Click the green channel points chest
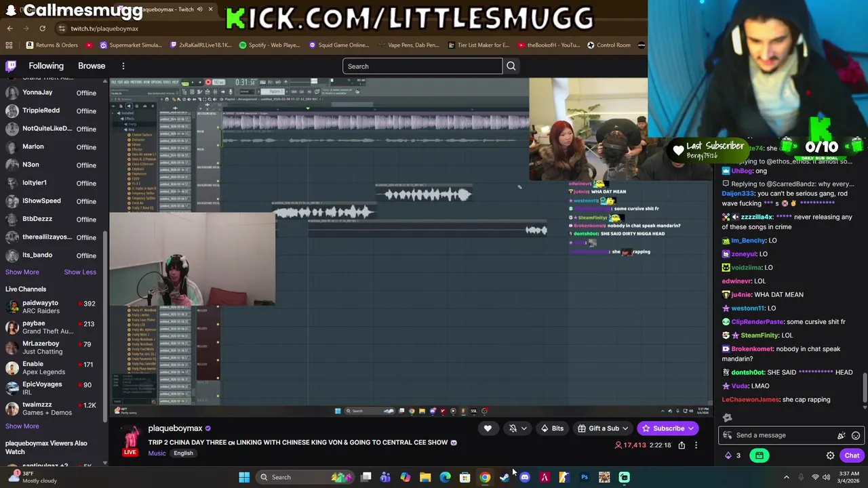 point(759,455)
